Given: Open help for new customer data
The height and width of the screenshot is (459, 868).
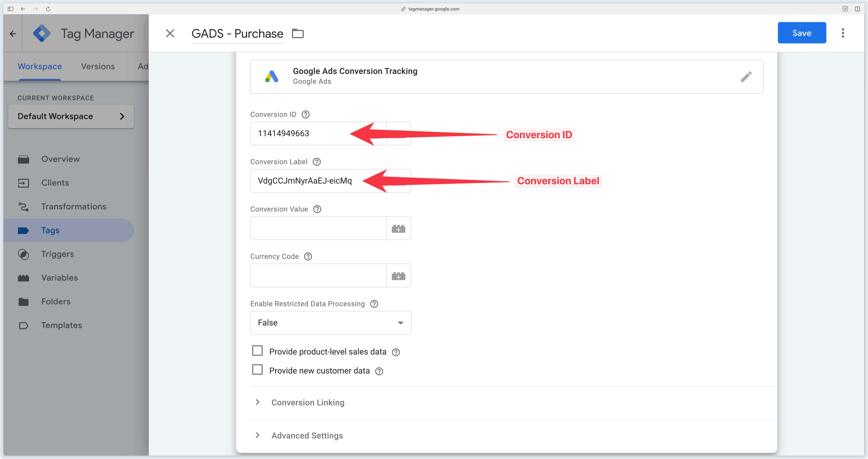Looking at the screenshot, I should pos(379,371).
